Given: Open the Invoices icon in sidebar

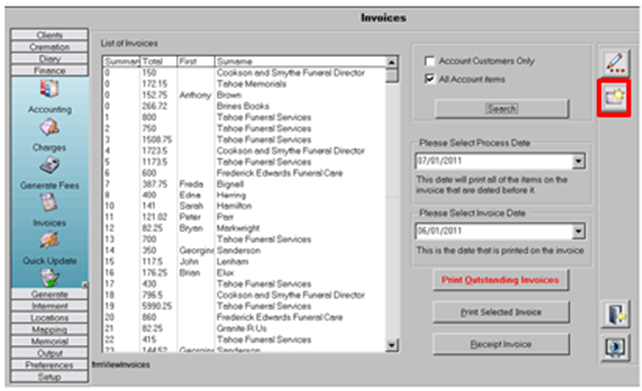Looking at the screenshot, I should 49,203.
